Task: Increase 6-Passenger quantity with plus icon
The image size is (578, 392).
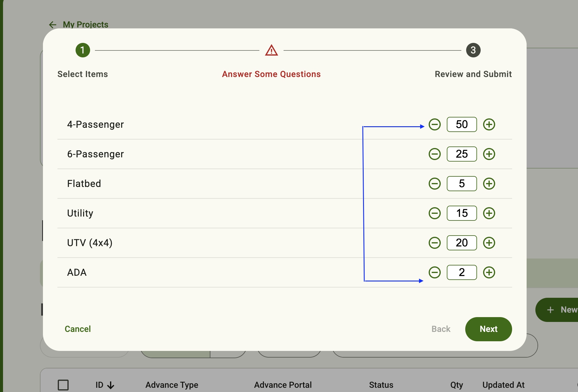Action: coord(489,154)
